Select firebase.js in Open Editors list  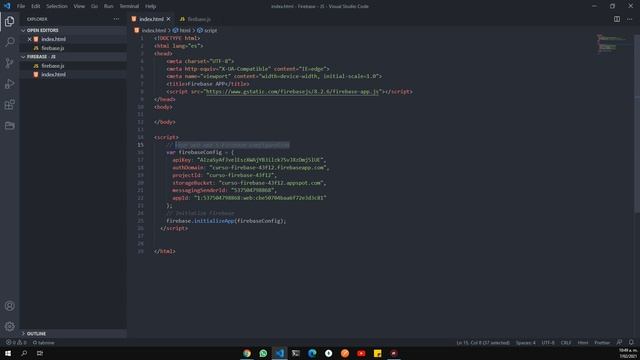[x=73, y=48]
